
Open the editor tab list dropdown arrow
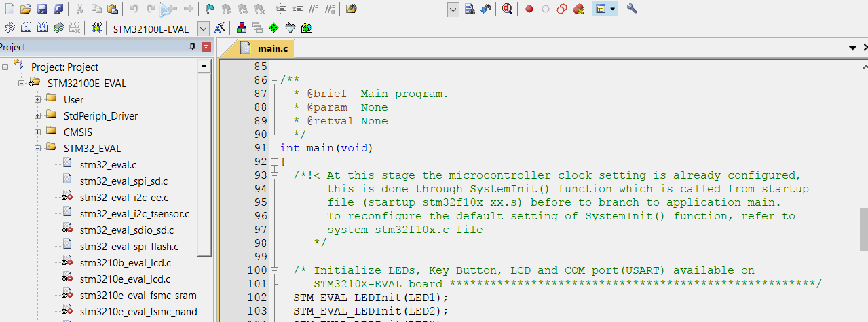coord(852,48)
